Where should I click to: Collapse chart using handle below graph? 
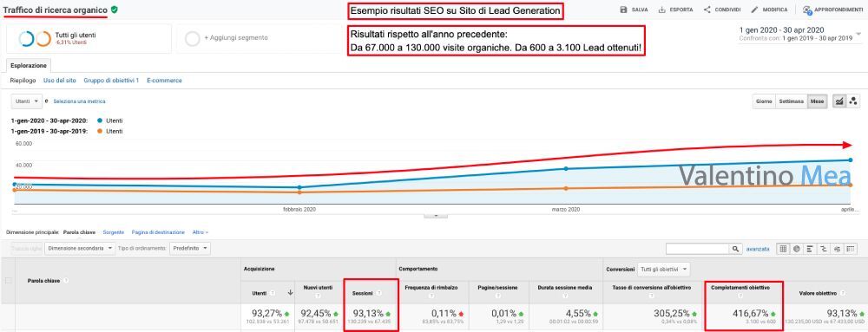click(436, 216)
